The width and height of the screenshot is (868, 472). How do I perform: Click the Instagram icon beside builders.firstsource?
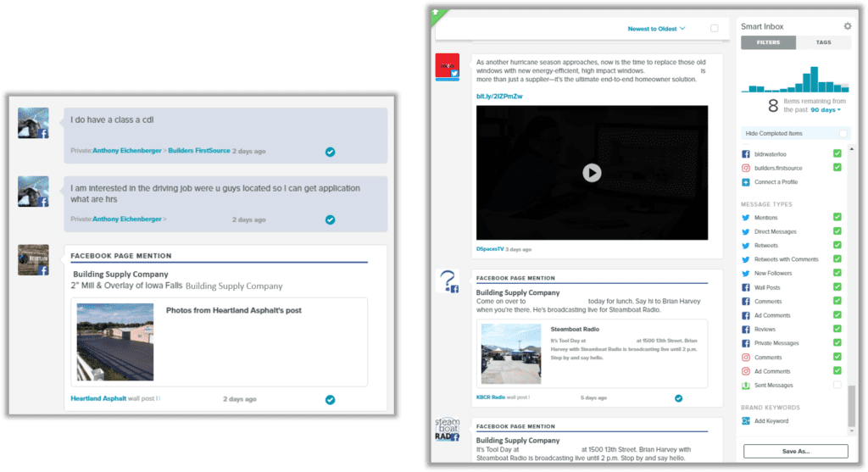[x=746, y=169]
